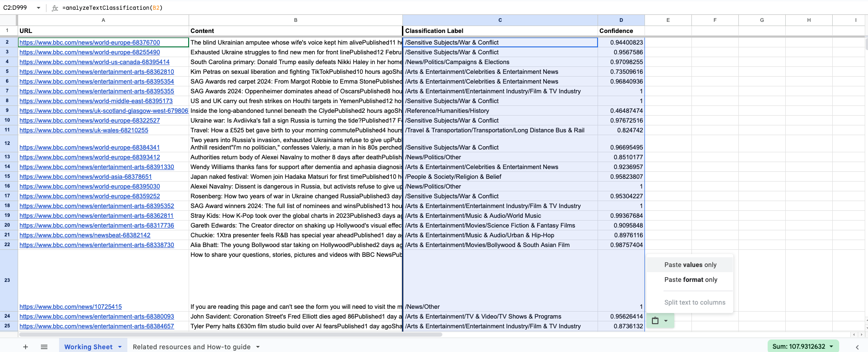Viewport: 868px width, 352px height.
Task: Click confidence value 0.8736132
Action: [x=621, y=326]
